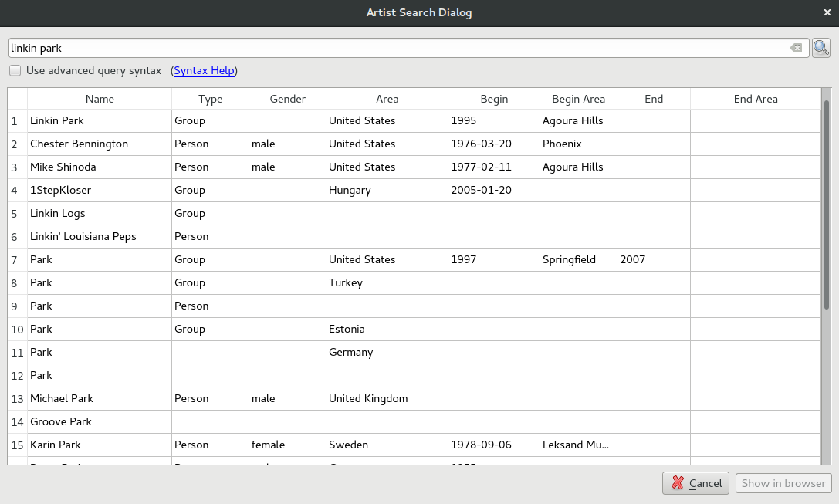The width and height of the screenshot is (839, 504).
Task: Sort by End Area column header
Action: (x=756, y=99)
